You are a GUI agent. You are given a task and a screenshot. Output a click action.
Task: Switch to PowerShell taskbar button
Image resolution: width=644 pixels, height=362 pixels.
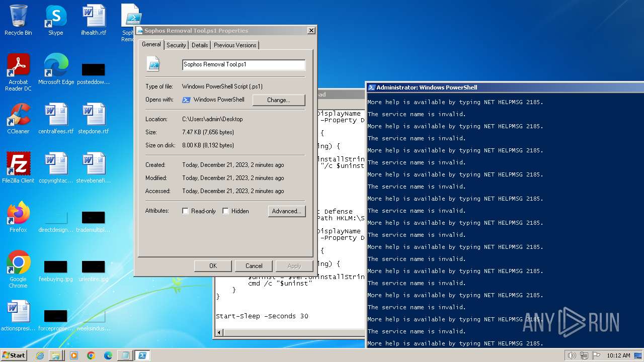[142, 355]
